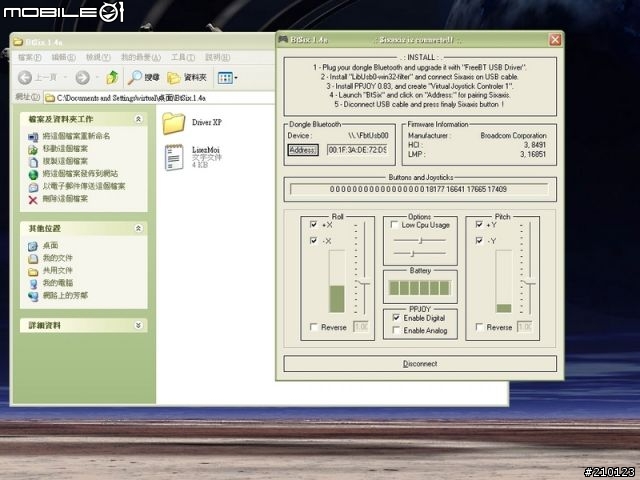Click My Computer link in Other Places

coord(58,283)
